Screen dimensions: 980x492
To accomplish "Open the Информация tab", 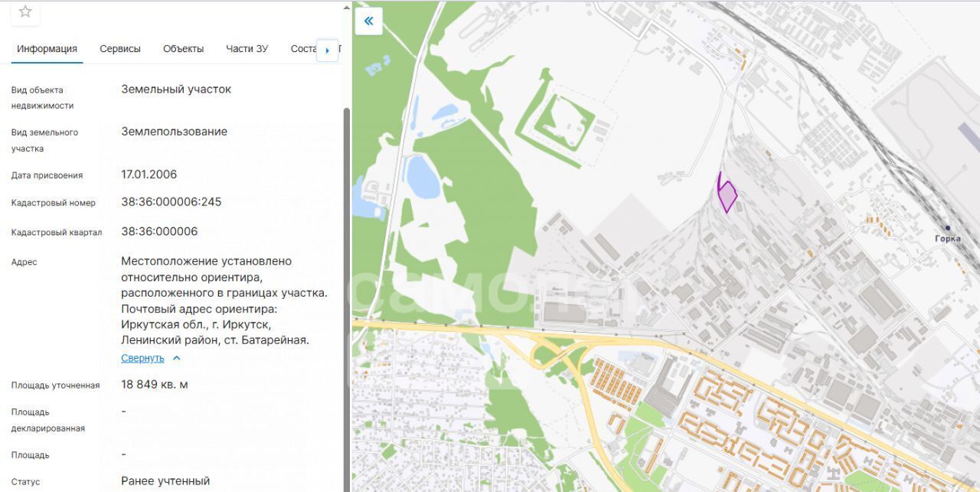I will click(x=47, y=49).
